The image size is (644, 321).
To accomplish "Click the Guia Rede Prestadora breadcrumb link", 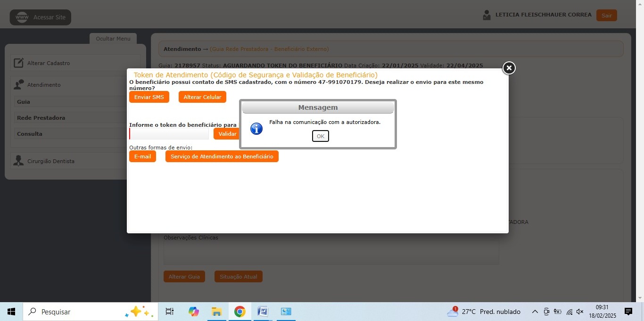I will click(x=269, y=49).
